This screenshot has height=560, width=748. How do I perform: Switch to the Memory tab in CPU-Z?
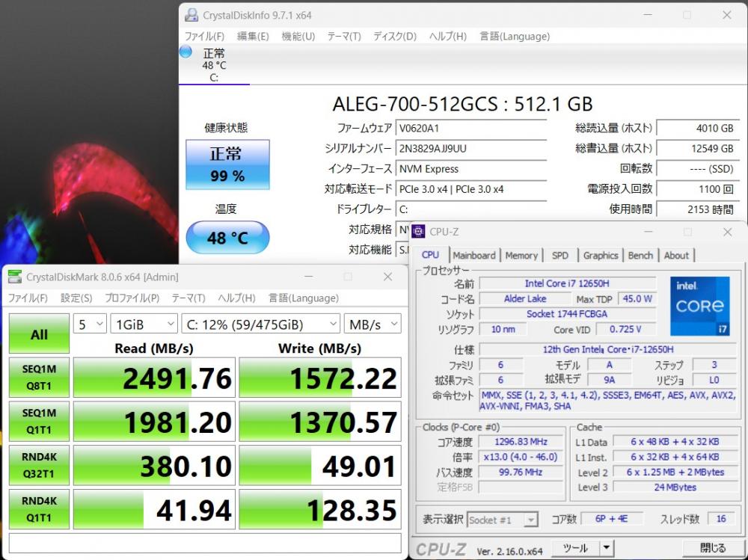point(521,255)
